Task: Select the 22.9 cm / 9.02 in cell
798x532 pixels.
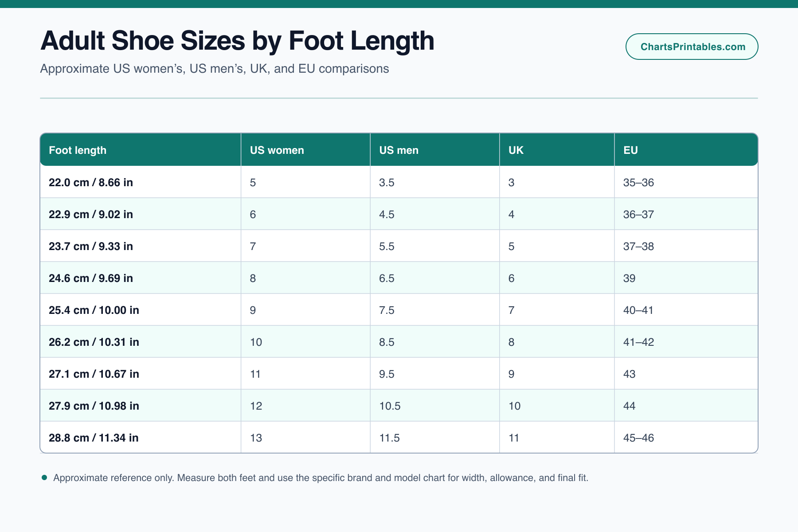Action: 141,214
